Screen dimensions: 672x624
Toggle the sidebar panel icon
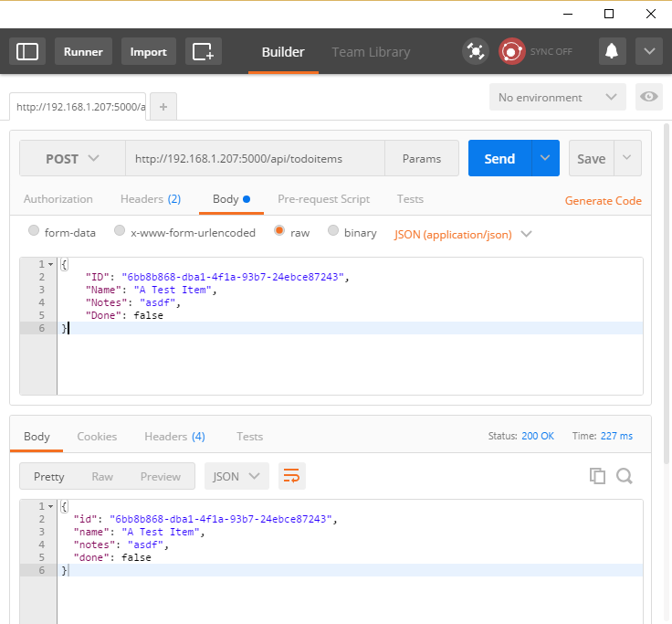(x=27, y=51)
